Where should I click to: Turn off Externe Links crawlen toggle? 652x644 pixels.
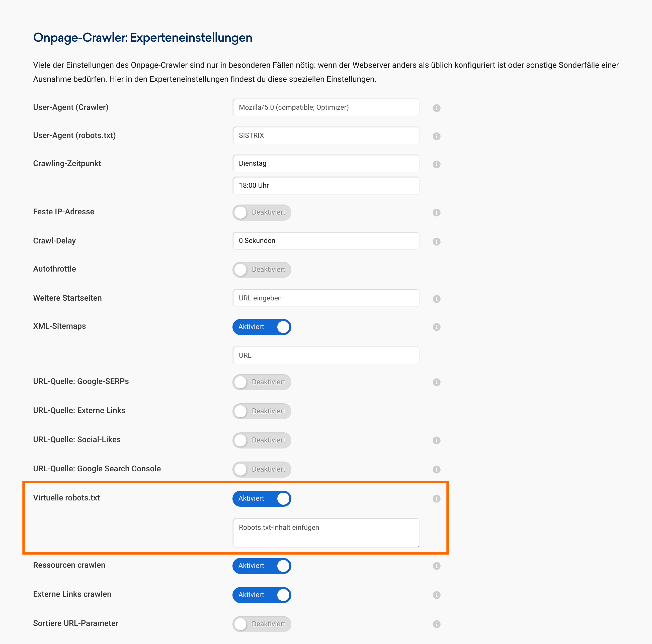click(262, 595)
